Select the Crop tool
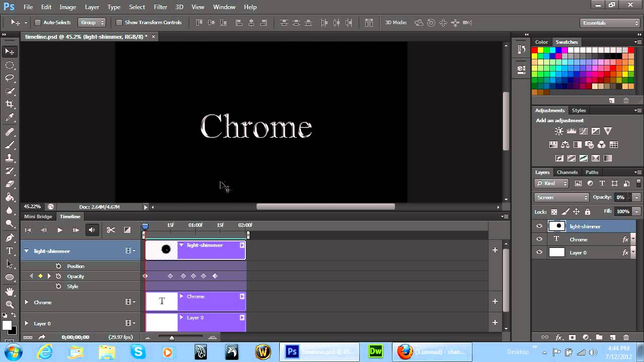Screen dimensions: 644x362 click(10, 104)
